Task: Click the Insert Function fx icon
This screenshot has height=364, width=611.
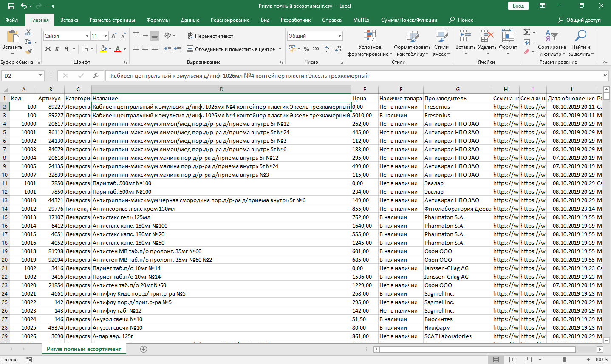Action: pos(96,76)
